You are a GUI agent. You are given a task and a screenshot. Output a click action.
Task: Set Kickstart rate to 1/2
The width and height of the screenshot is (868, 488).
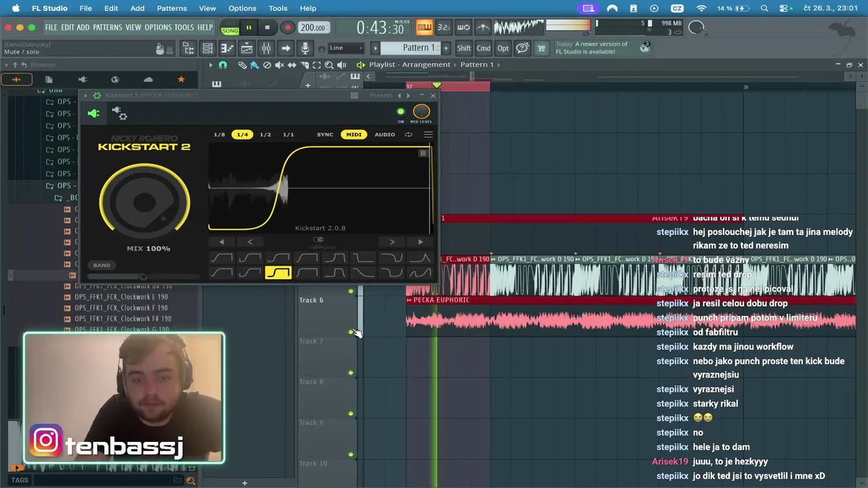point(265,134)
